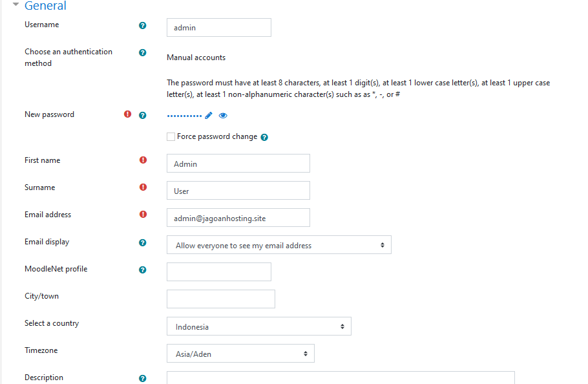Focus the Username input field
This screenshot has width=588, height=384.
(219, 27)
